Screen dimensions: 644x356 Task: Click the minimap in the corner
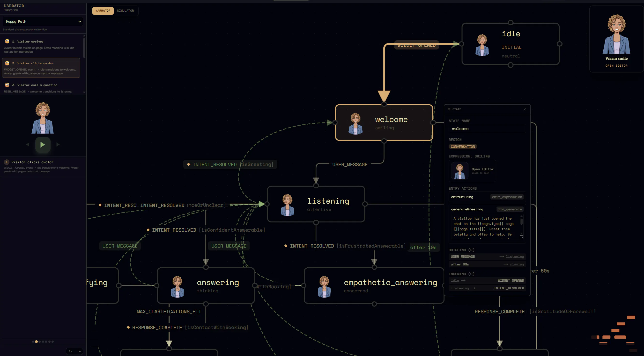coord(614,333)
